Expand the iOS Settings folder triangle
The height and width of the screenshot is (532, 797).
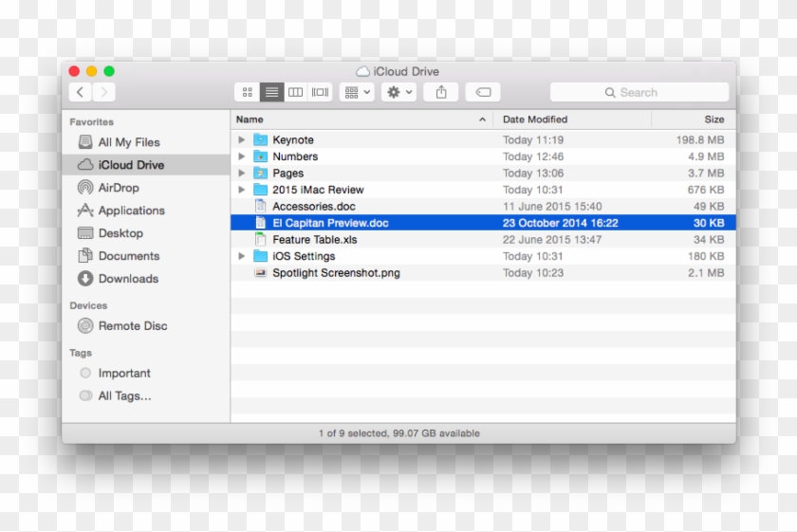click(x=242, y=256)
